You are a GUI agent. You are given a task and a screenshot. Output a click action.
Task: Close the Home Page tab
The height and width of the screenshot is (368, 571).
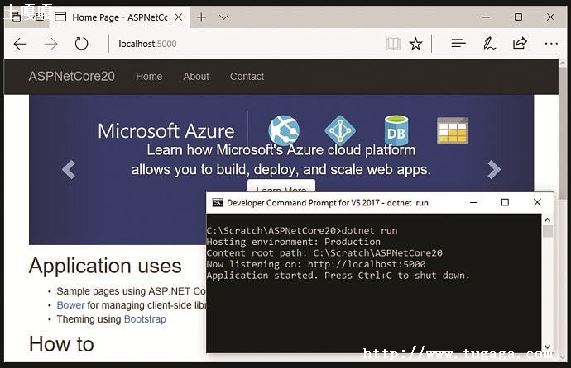point(178,17)
